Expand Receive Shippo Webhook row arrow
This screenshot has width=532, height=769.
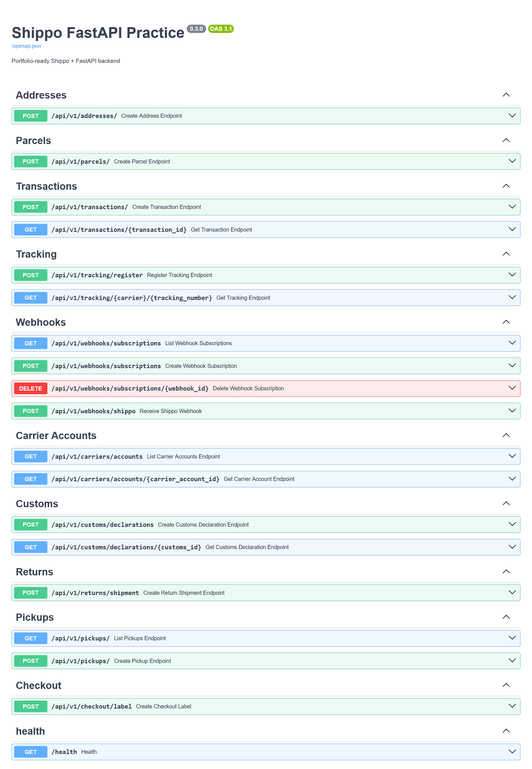point(512,411)
